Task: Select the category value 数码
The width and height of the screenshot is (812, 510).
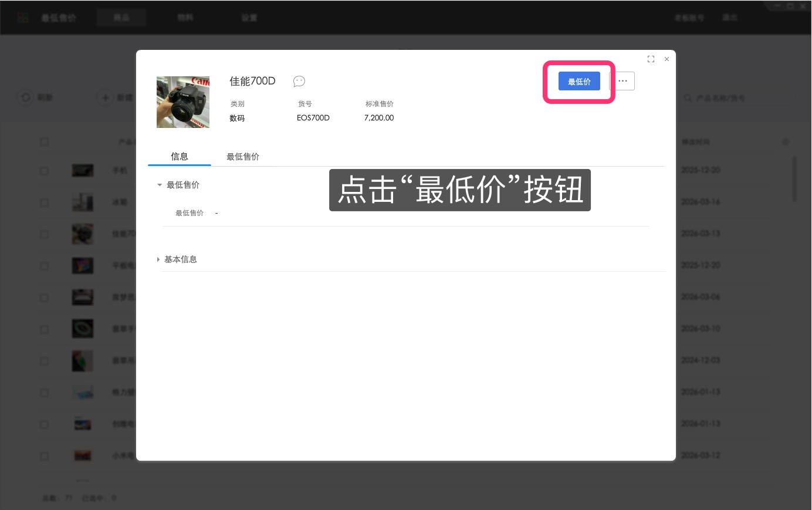Action: click(237, 118)
